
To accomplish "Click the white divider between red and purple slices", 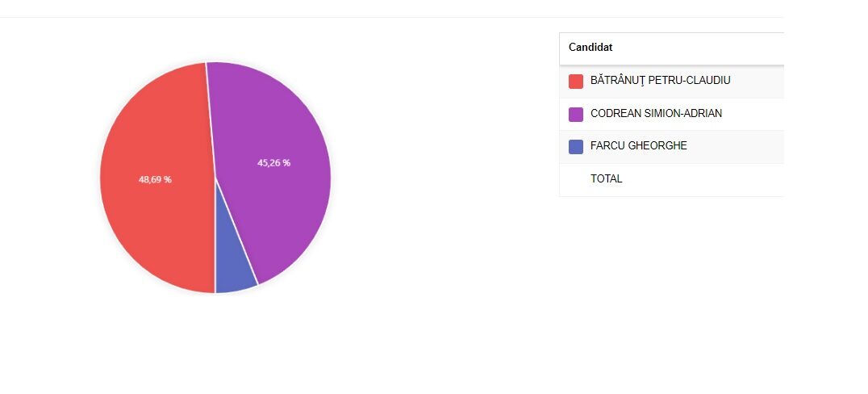I will coord(211,121).
